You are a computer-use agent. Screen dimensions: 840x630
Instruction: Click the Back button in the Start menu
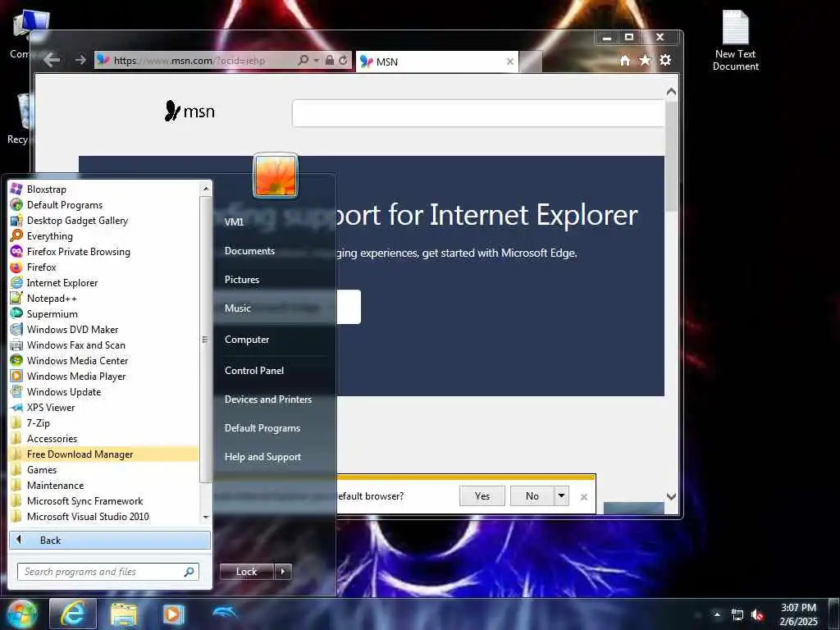[110, 540]
